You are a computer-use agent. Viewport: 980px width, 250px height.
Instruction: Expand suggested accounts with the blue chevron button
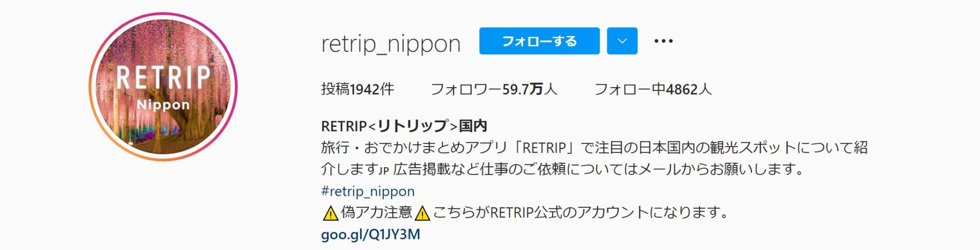(622, 41)
